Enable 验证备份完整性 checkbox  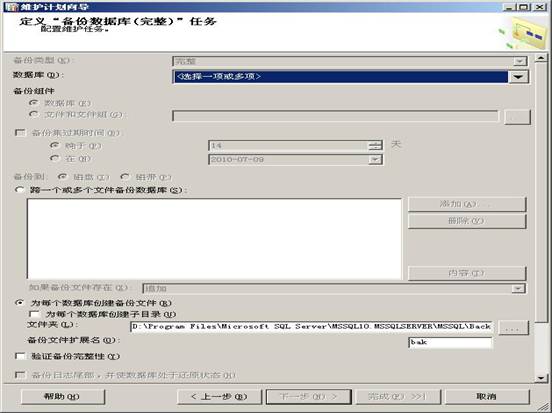click(20, 356)
